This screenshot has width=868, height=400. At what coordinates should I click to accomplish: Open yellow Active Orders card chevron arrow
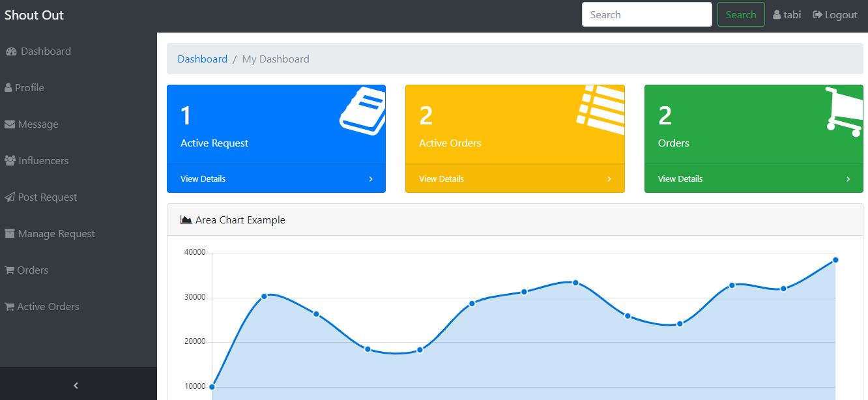609,179
